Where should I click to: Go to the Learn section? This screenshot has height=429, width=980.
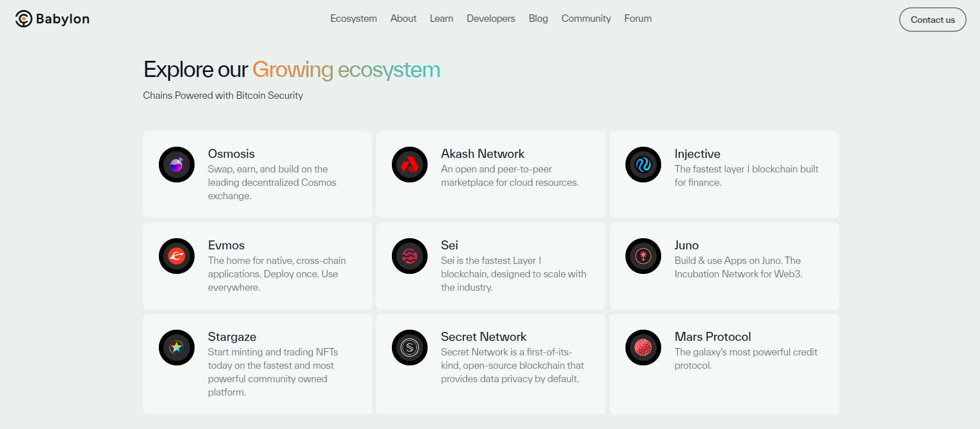click(x=442, y=18)
